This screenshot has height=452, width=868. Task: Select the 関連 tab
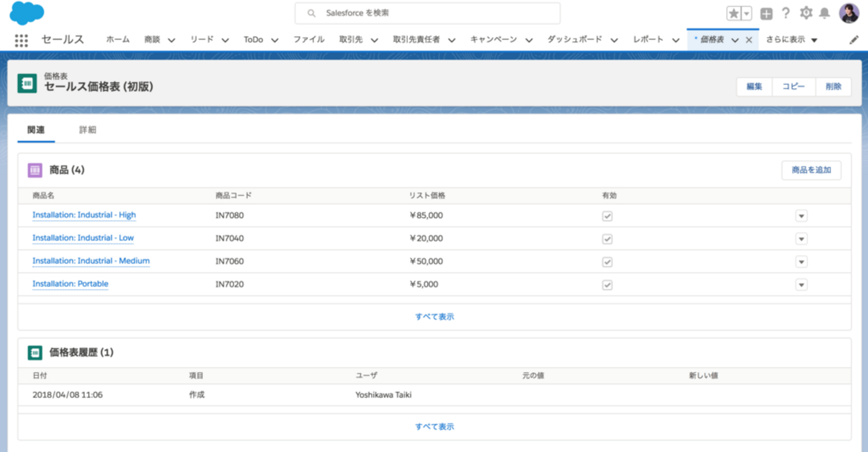point(36,130)
